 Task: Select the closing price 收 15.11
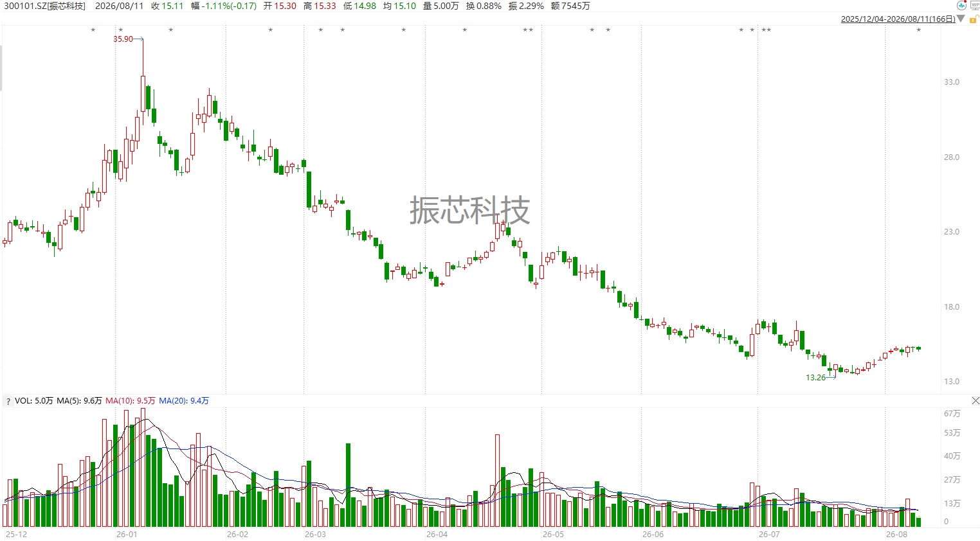167,6
